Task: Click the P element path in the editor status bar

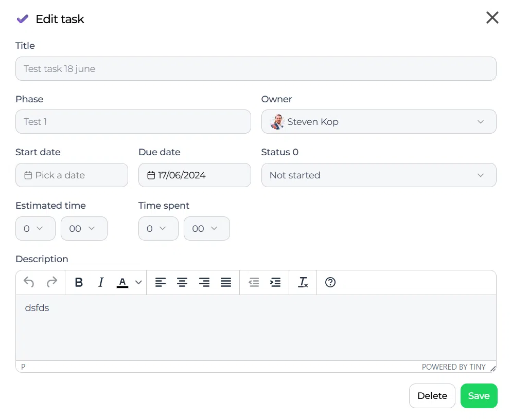Action: click(x=23, y=367)
